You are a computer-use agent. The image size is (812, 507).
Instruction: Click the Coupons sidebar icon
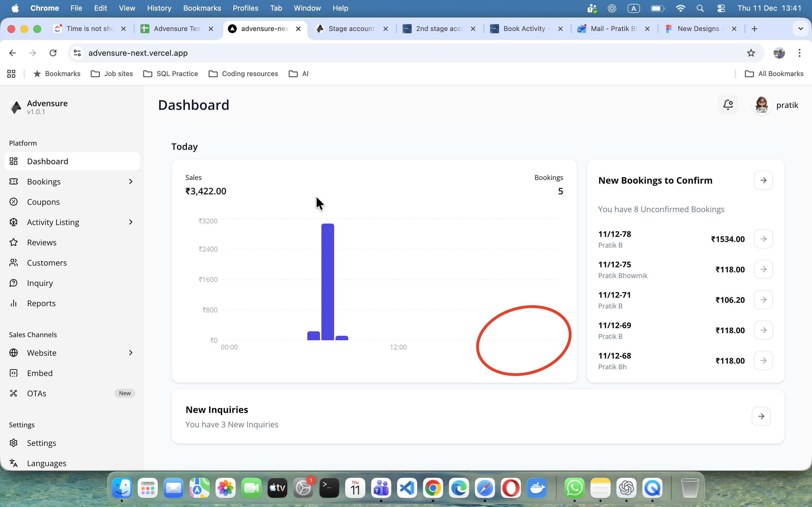[x=14, y=202]
